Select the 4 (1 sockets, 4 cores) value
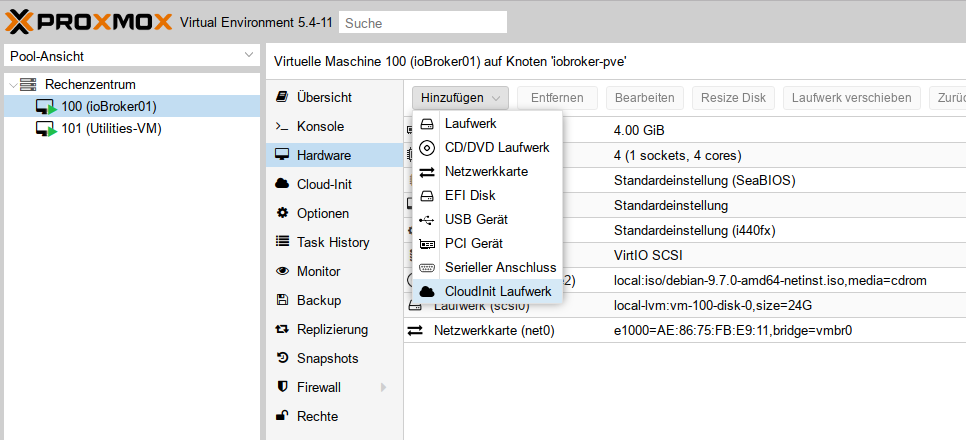The width and height of the screenshot is (966, 440). tap(677, 155)
